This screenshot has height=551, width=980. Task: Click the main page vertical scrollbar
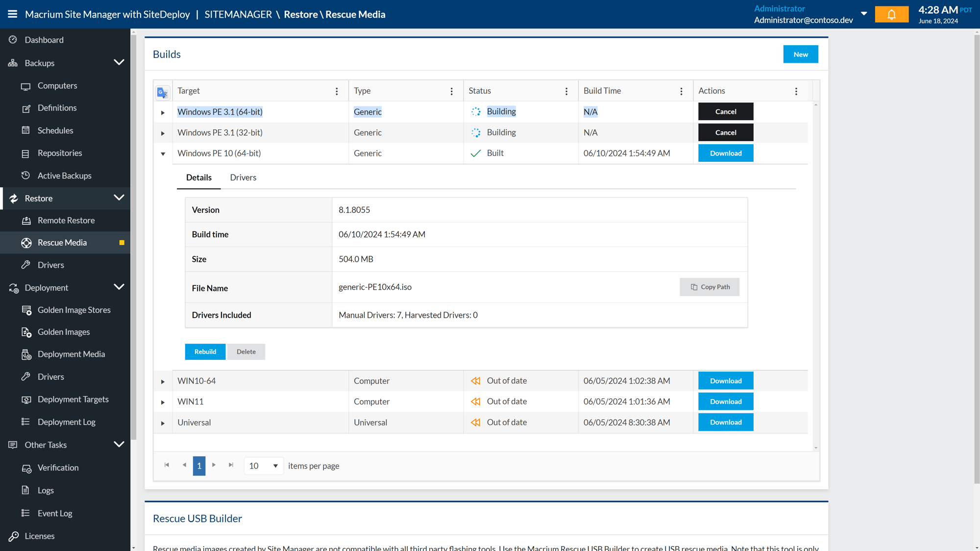point(976,260)
